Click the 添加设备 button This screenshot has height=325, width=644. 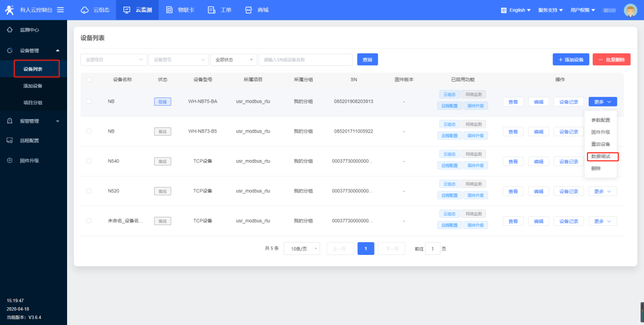[571, 59]
